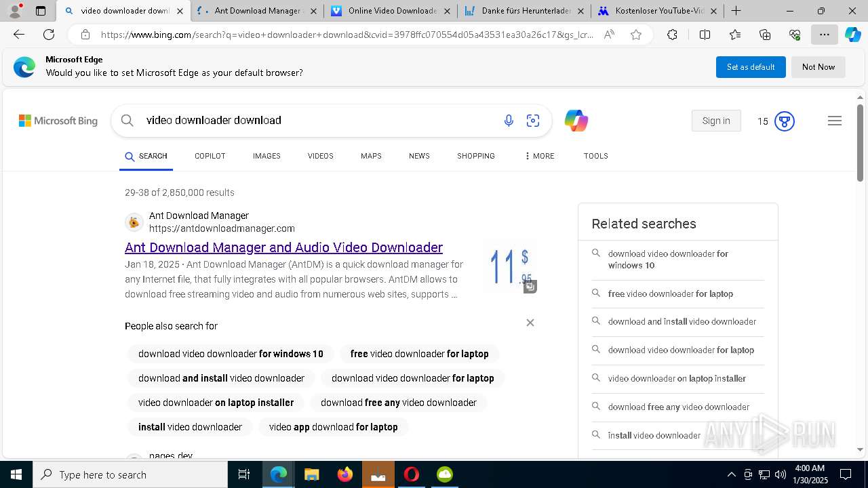Open the NEWS search tab
Screen dimensions: 868x488
pos(419,156)
